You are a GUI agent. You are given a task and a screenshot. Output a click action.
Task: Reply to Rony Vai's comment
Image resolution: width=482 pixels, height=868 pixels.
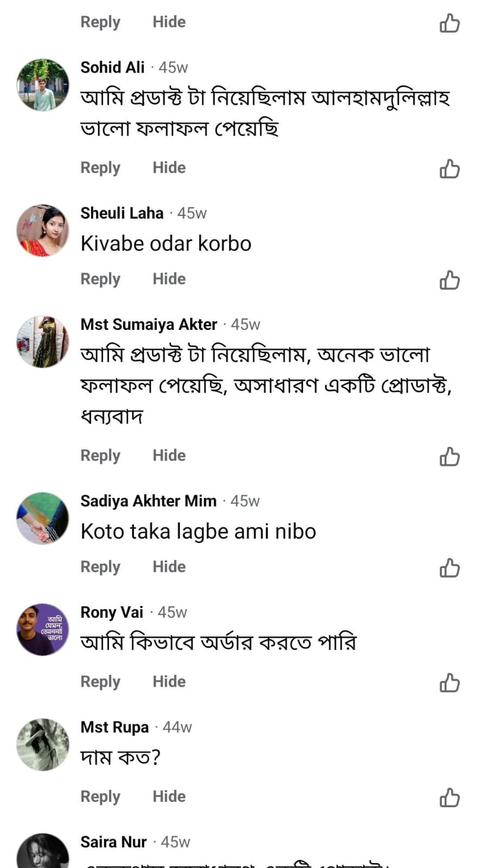100,681
